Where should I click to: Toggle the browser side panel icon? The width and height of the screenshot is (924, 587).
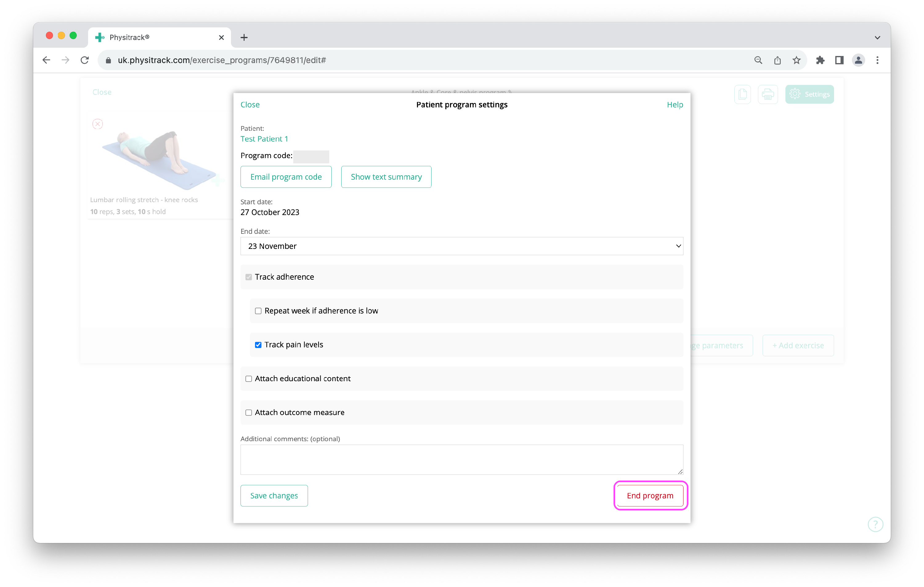[x=839, y=60]
